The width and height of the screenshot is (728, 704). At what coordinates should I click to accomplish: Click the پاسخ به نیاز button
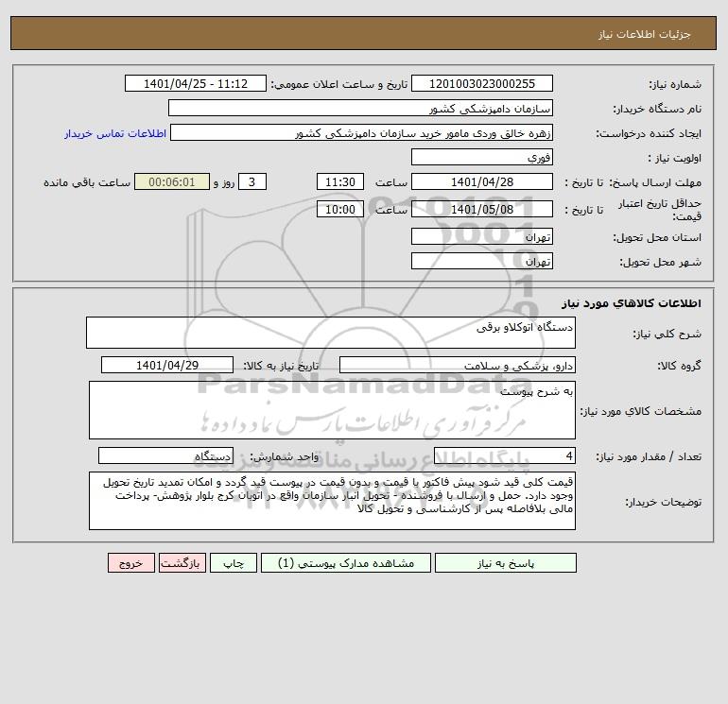[x=506, y=563]
